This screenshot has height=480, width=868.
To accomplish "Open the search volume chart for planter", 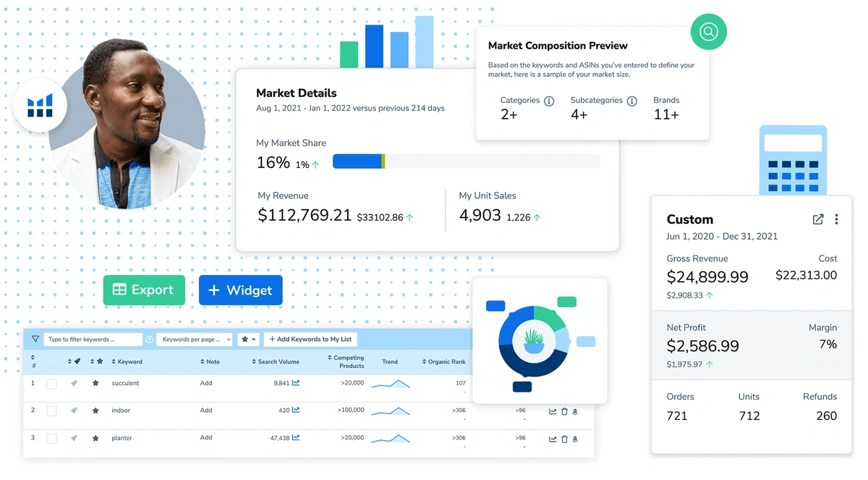I will point(296,438).
